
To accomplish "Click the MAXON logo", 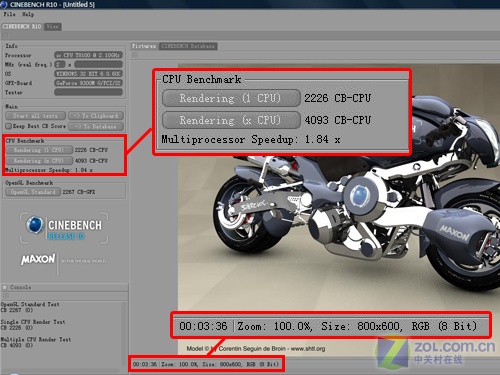I will point(38,259).
